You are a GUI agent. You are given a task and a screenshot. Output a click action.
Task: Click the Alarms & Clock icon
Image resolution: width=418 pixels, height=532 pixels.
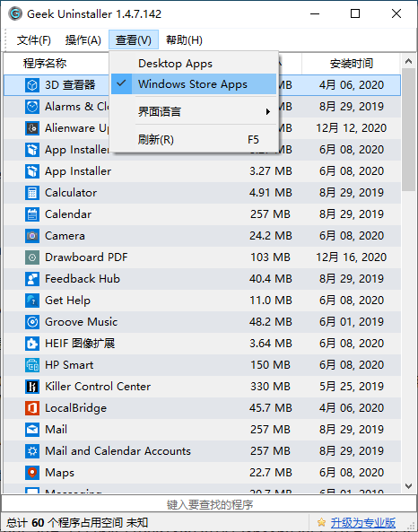tap(32, 107)
